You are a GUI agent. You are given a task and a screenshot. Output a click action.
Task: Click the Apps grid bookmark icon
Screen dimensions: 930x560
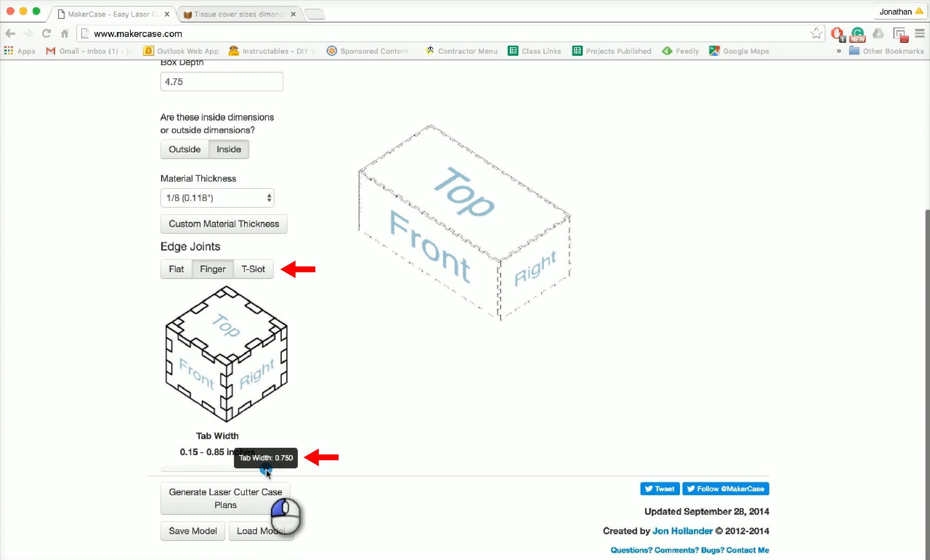[8, 51]
